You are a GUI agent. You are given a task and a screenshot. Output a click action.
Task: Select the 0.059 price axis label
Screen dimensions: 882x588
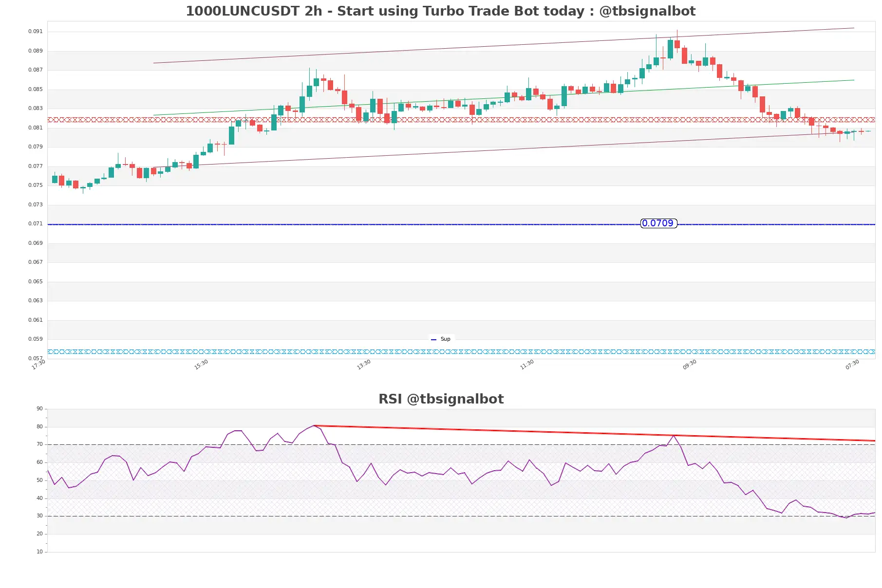(35, 339)
